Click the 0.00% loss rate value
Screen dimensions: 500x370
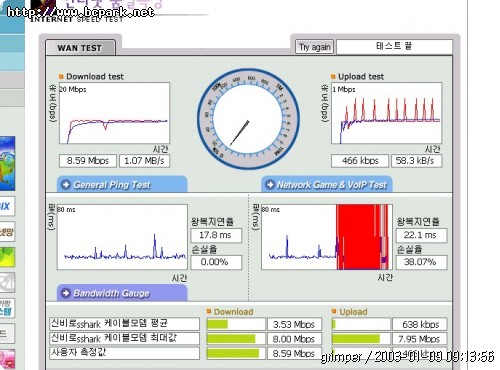pyautogui.click(x=216, y=262)
